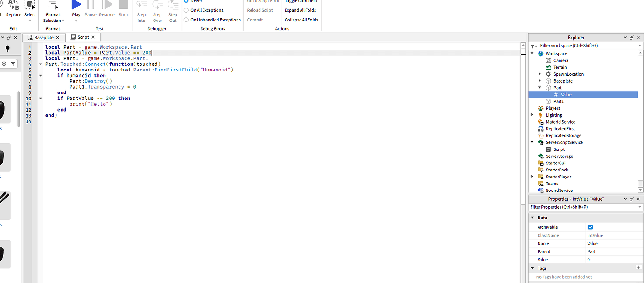Uncheck the Archivable checkbox in Properties

(590, 227)
